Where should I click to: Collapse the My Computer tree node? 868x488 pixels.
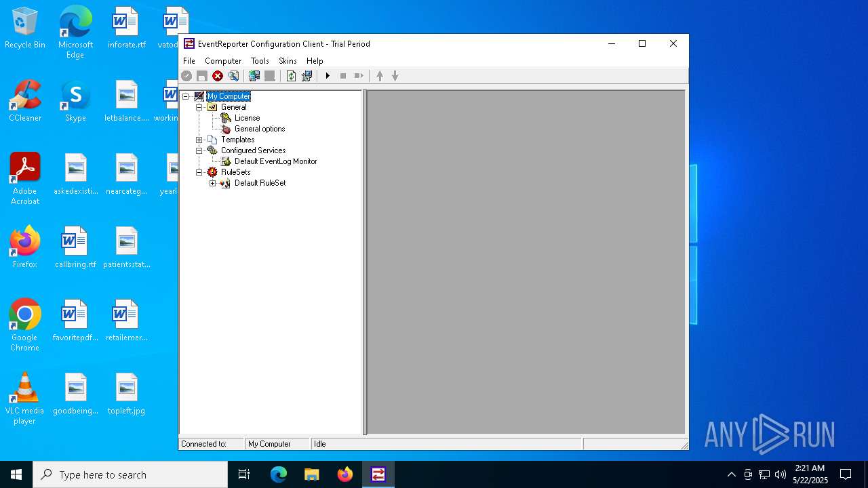186,96
